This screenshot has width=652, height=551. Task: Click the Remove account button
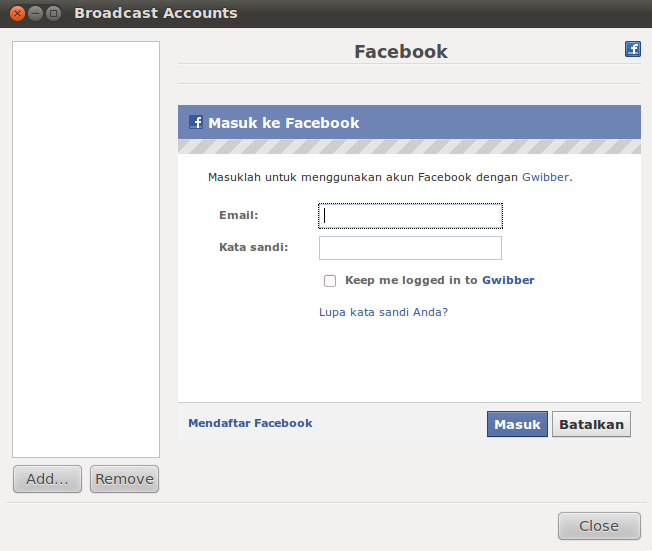124,479
